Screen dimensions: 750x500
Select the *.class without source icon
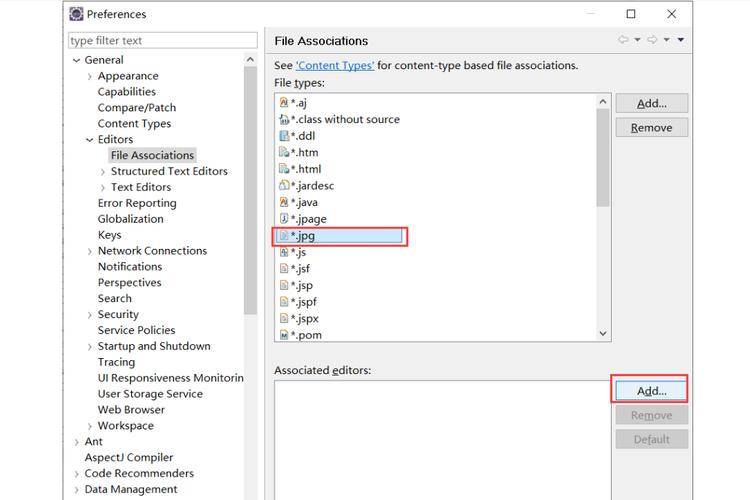click(284, 119)
